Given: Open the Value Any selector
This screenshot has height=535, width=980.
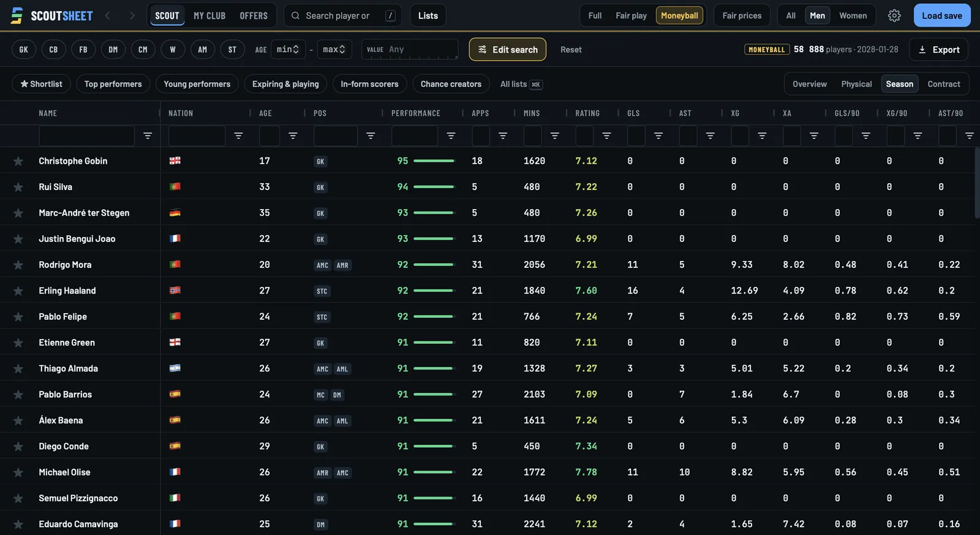Looking at the screenshot, I should click(x=410, y=49).
